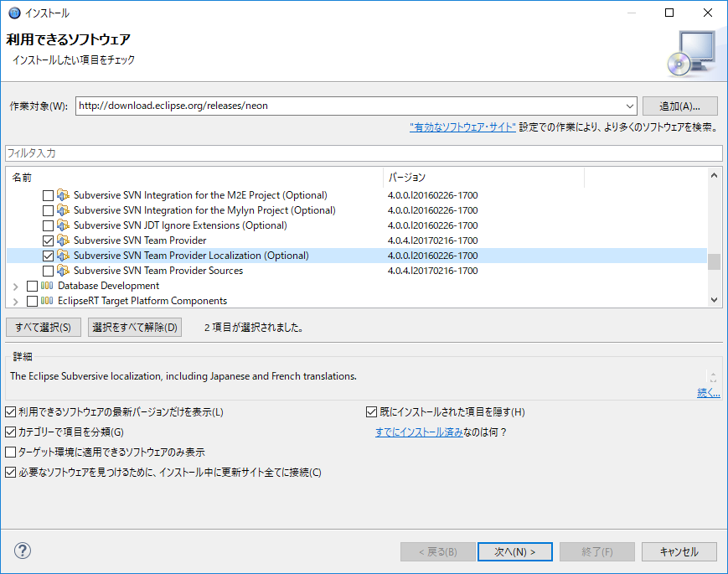728x574 pixels.
Task: Click the 次へ button to proceed
Action: 514,551
